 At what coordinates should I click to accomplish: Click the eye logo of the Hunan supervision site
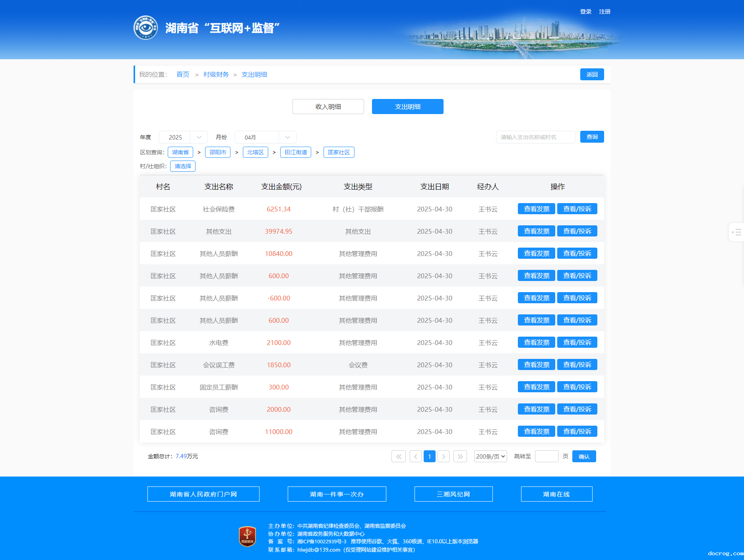coord(145,28)
